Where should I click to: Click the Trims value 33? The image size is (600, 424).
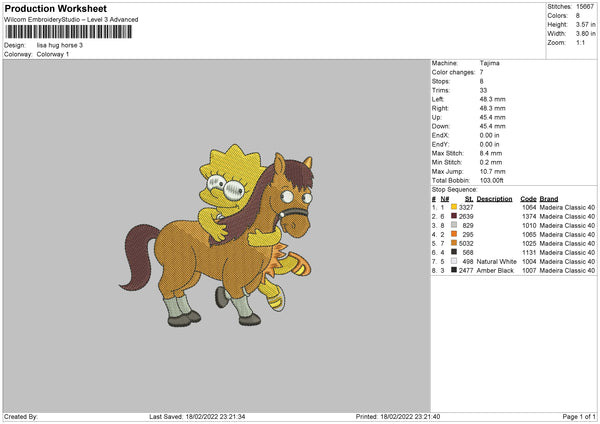click(x=483, y=90)
